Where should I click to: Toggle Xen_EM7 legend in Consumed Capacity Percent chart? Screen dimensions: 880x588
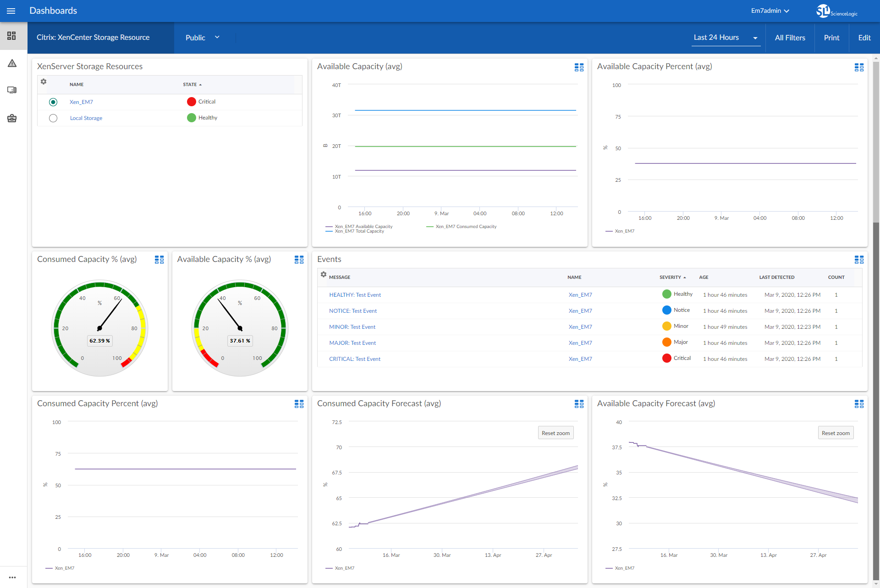[60, 568]
